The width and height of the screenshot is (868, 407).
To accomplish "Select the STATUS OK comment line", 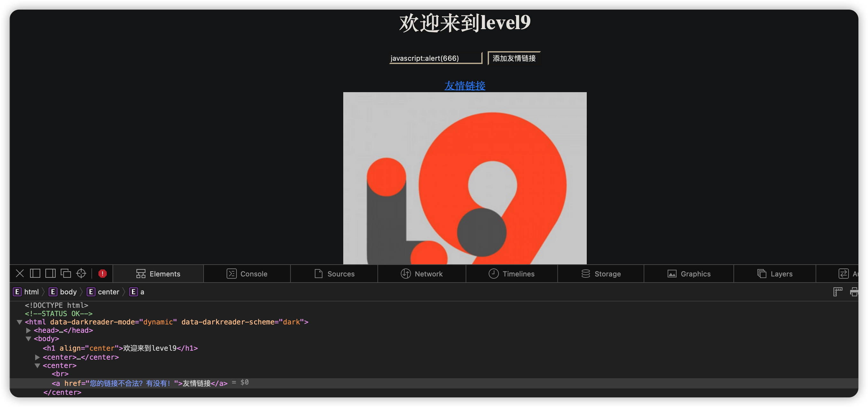I will click(x=58, y=314).
